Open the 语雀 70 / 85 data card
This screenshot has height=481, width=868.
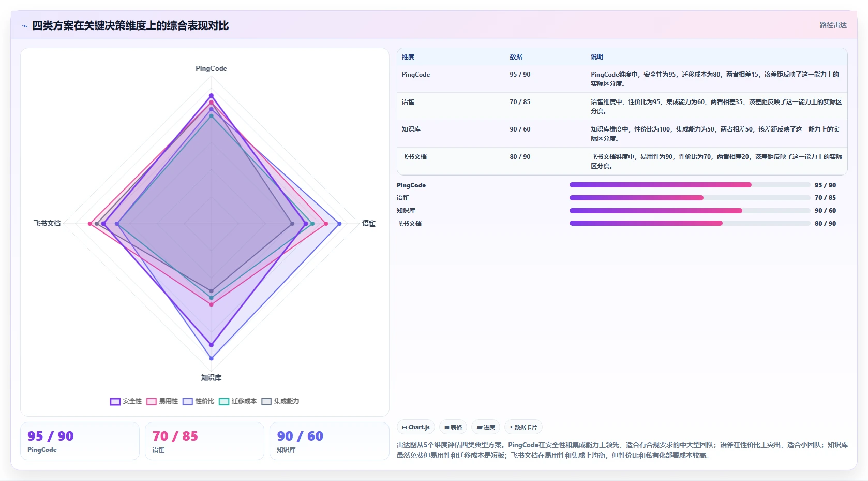(x=204, y=441)
